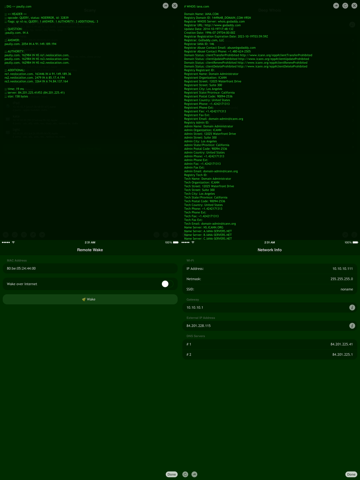
Task: Select the IP Address row in Network Info
Action: point(270,268)
